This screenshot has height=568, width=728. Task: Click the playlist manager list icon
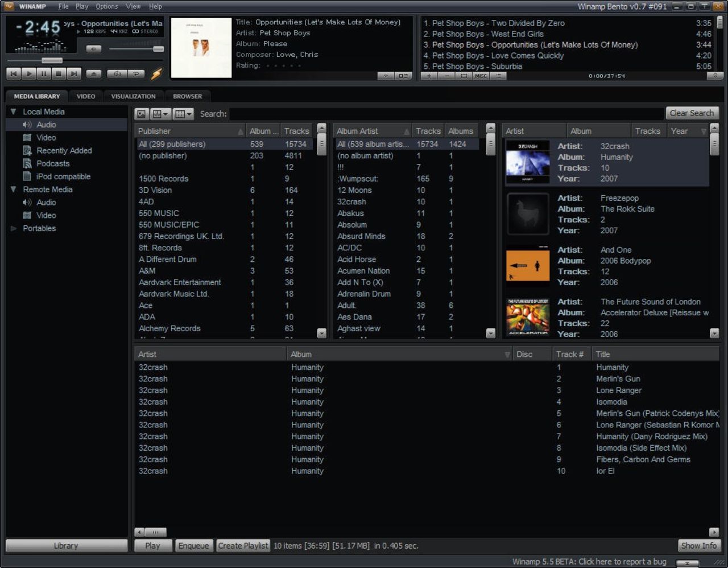(499, 75)
